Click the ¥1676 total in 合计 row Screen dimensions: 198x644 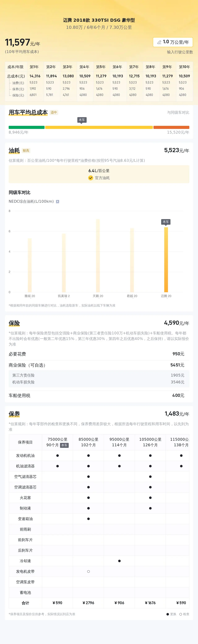[x=150, y=603]
